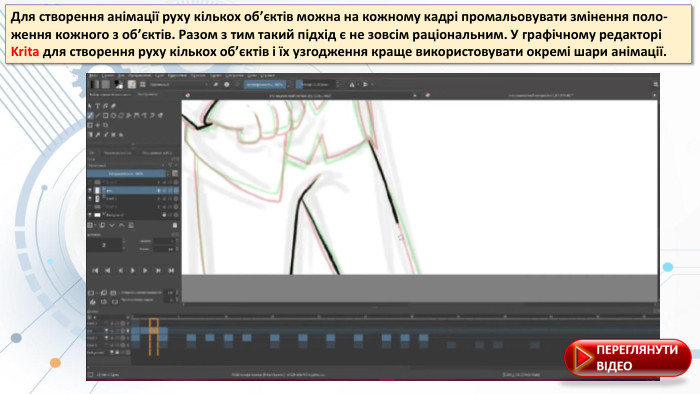Open the first menu in Krita menu bar
The width and height of the screenshot is (700, 394).
(93, 76)
